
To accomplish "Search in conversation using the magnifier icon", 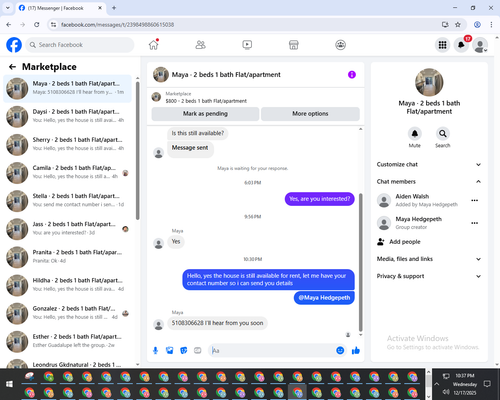I will pos(443,134).
